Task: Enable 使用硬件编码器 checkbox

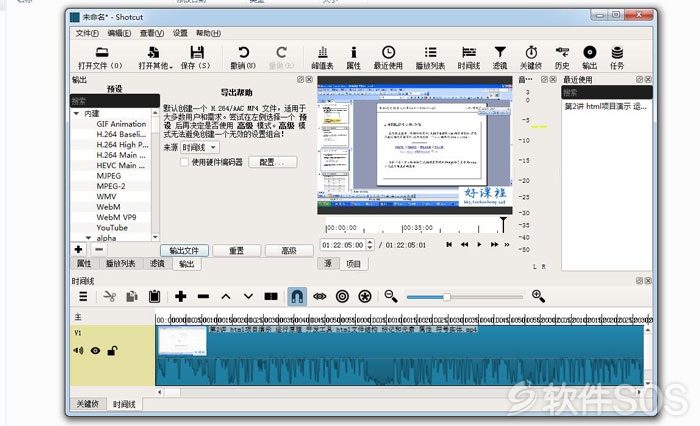Action: 184,162
